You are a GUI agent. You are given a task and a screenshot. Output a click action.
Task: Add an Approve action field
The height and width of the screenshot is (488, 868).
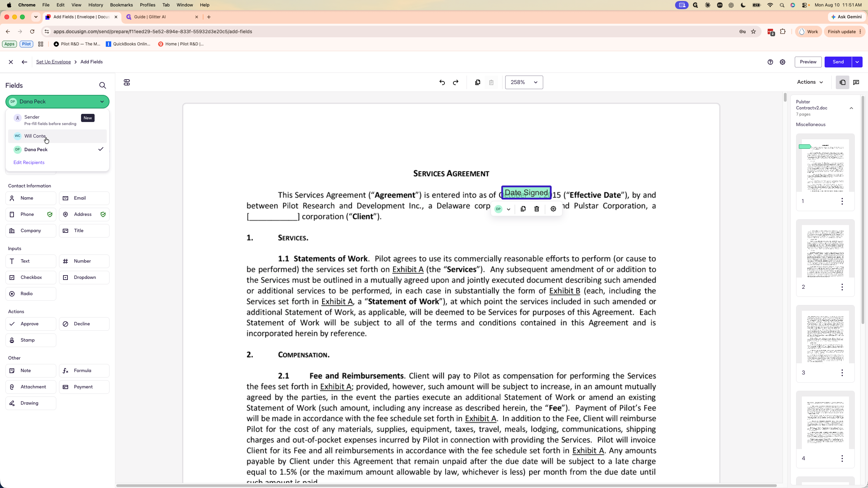tap(31, 324)
